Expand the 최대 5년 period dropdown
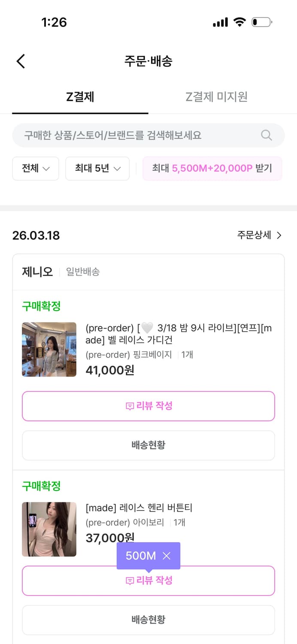 click(97, 168)
